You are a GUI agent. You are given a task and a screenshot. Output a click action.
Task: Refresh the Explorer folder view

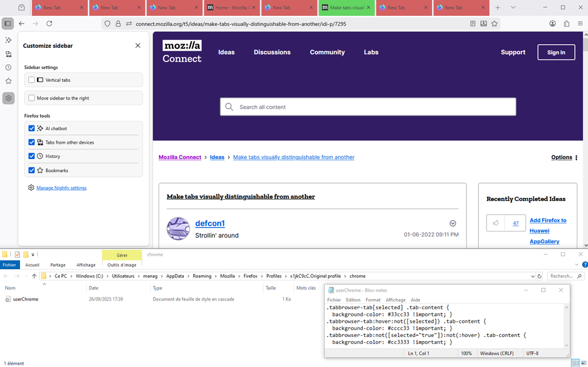pos(539,276)
